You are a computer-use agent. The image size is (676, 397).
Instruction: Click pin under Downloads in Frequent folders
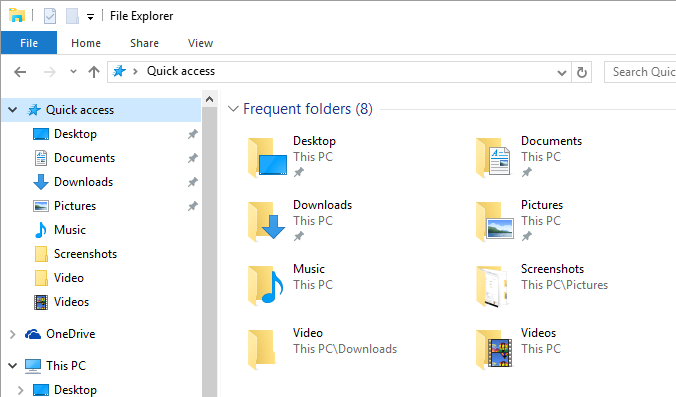(x=299, y=236)
